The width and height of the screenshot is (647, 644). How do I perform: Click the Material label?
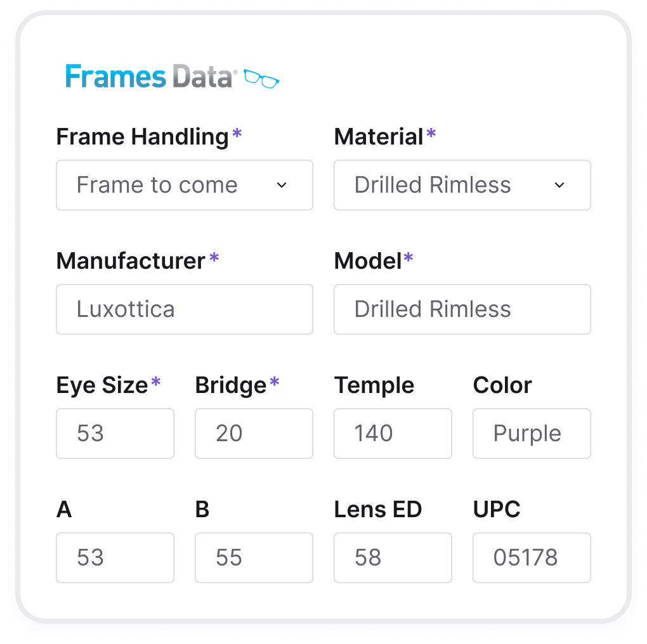click(379, 136)
